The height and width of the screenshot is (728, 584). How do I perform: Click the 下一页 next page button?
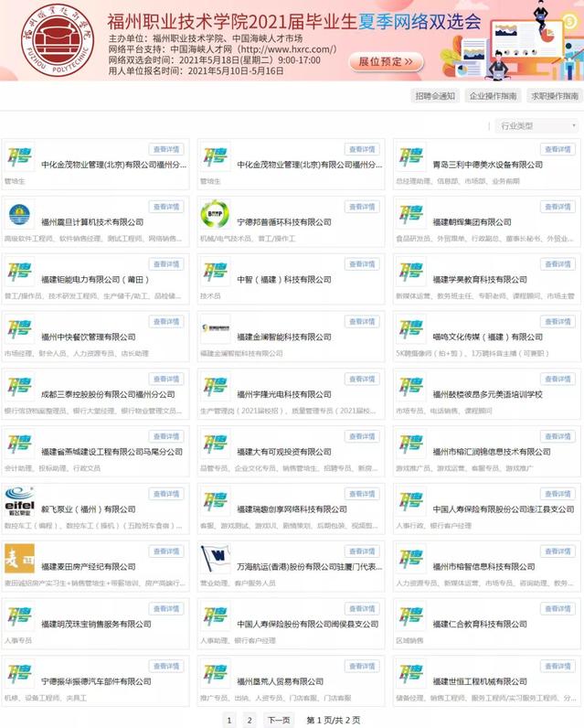tap(279, 720)
